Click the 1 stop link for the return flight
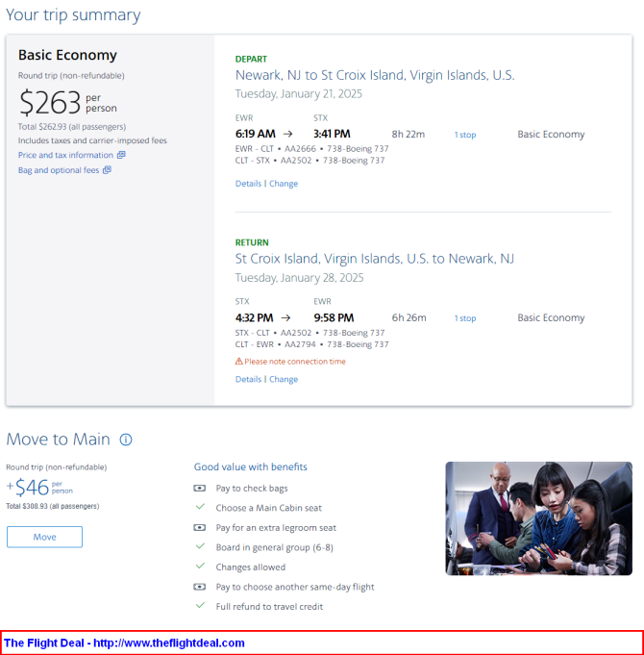644x655 pixels. point(465,318)
